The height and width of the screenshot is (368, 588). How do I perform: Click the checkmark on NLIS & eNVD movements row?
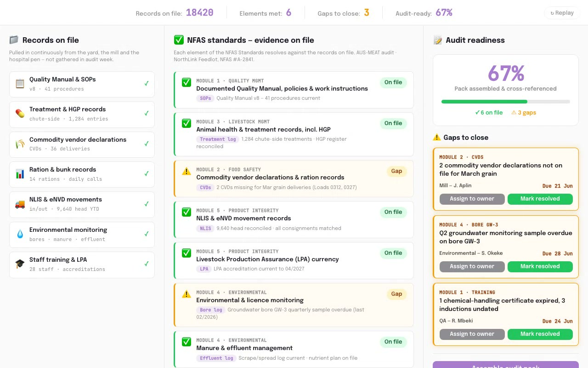click(147, 204)
